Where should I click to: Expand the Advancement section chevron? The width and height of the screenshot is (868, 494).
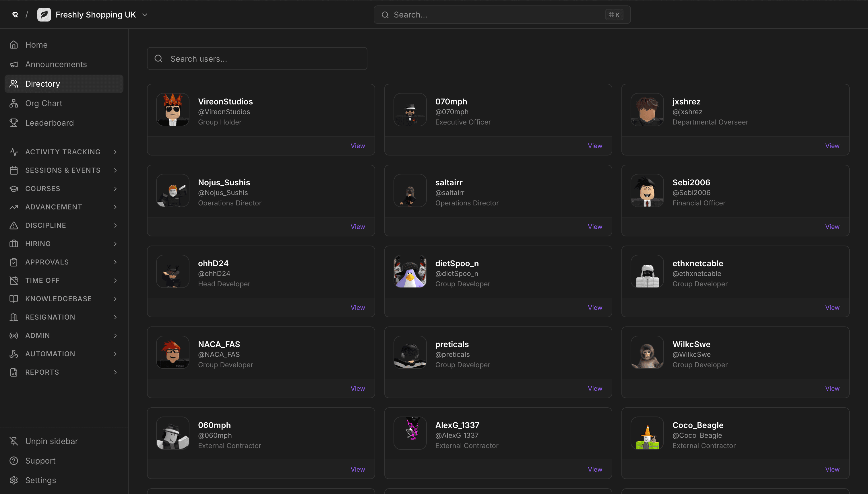pos(115,207)
